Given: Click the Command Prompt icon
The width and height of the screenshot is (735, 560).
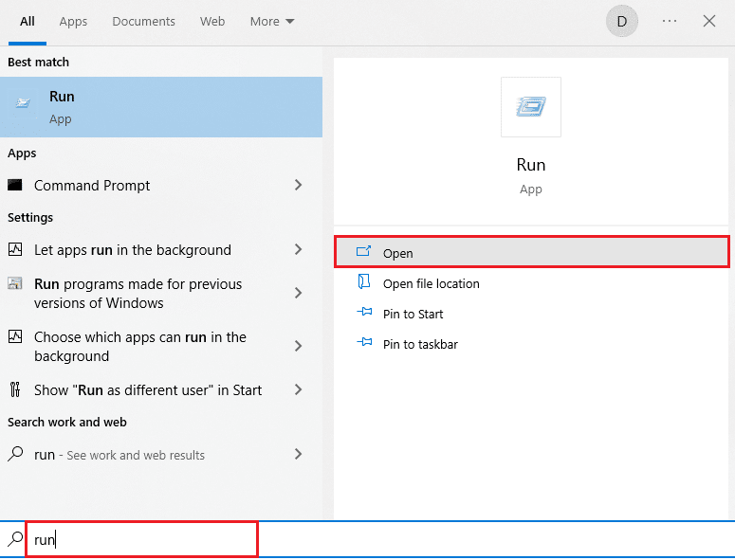Looking at the screenshot, I should point(16,186).
